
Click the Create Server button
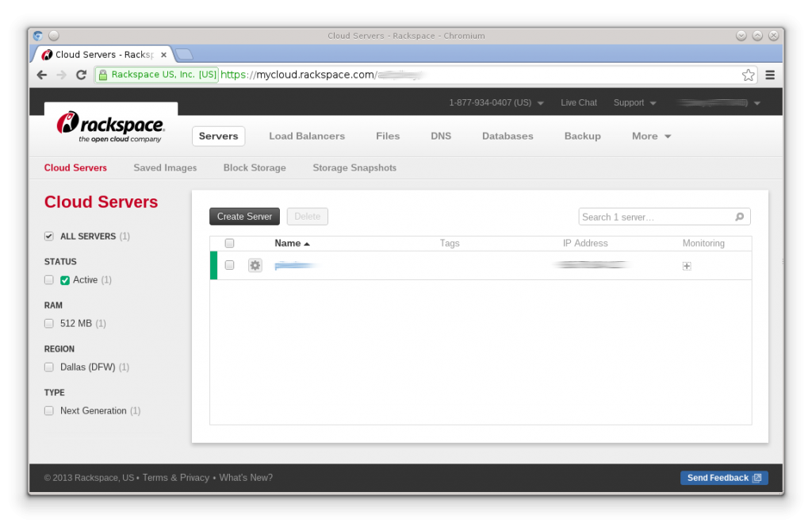click(244, 217)
